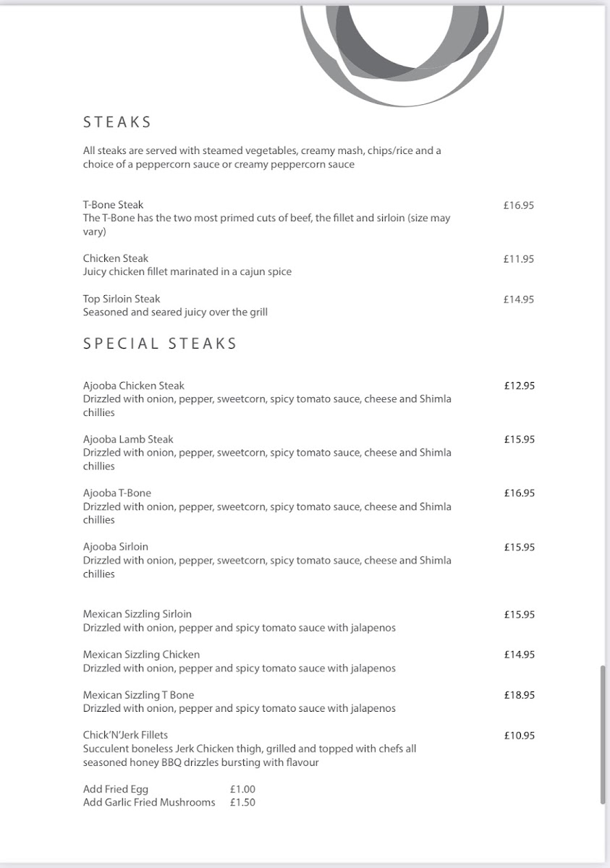Select the Mexican Sizzling Sirloin title
610x868 pixels.
(x=137, y=614)
